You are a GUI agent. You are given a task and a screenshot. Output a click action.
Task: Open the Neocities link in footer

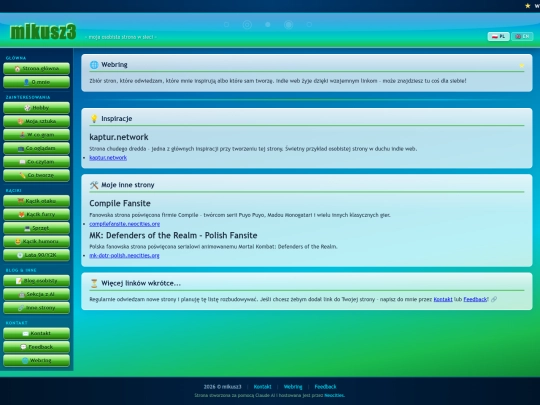point(334,395)
